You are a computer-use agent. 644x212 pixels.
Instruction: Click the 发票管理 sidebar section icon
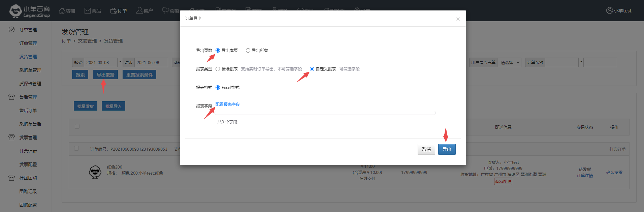coord(11,138)
